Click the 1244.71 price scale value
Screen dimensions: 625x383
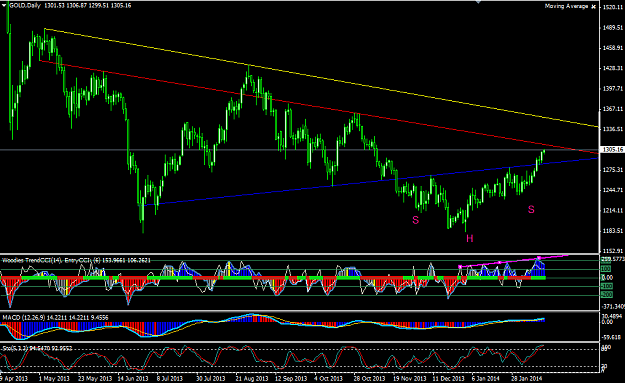point(613,190)
